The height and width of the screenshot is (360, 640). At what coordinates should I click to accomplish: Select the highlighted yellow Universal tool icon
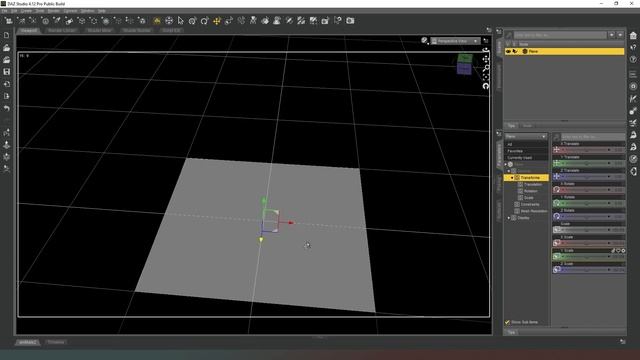coord(157,20)
